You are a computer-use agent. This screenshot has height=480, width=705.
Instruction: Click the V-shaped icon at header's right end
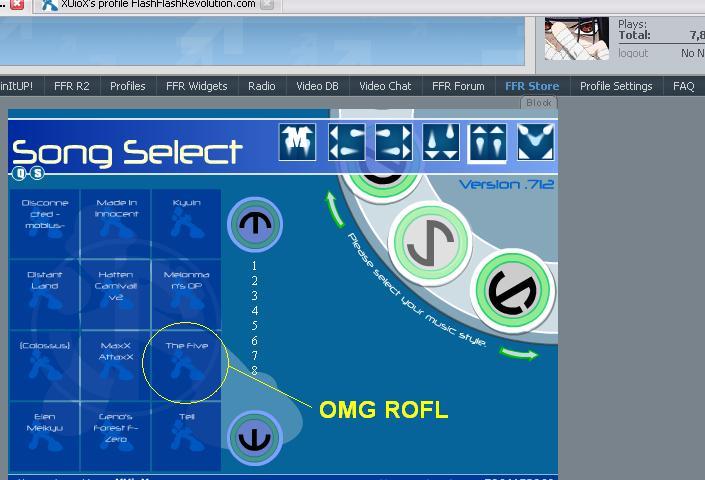pyautogui.click(x=535, y=142)
